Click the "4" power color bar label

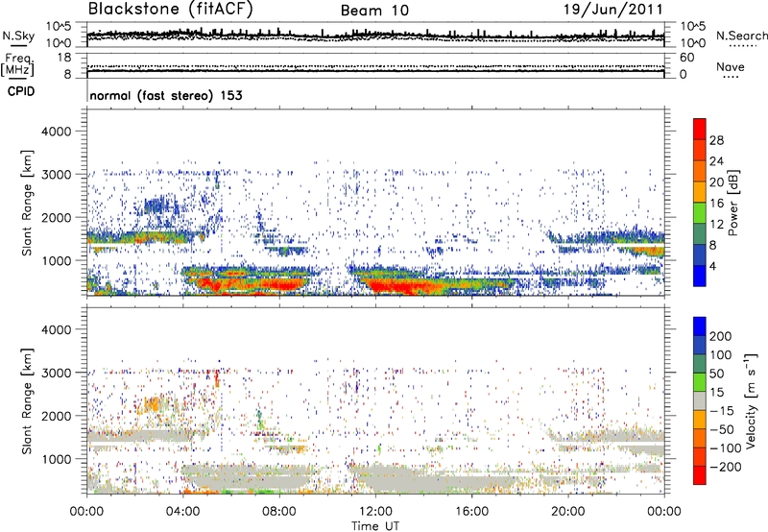coord(712,266)
